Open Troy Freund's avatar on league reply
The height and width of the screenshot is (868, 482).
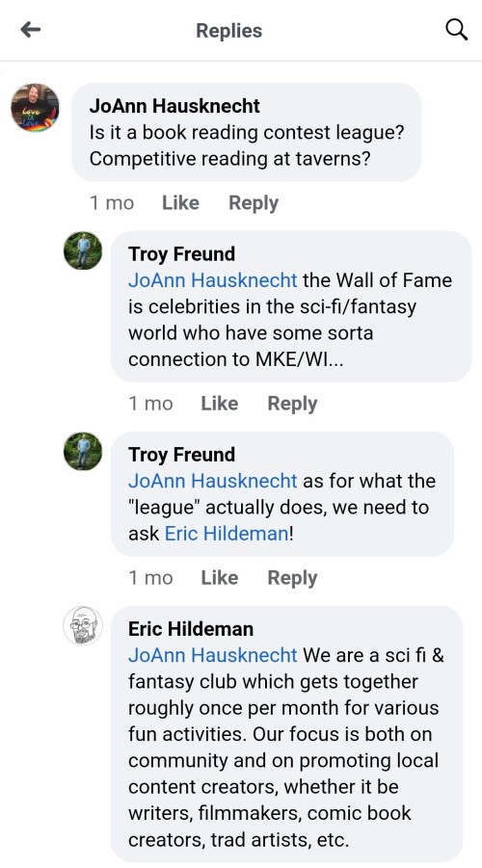pyautogui.click(x=83, y=451)
